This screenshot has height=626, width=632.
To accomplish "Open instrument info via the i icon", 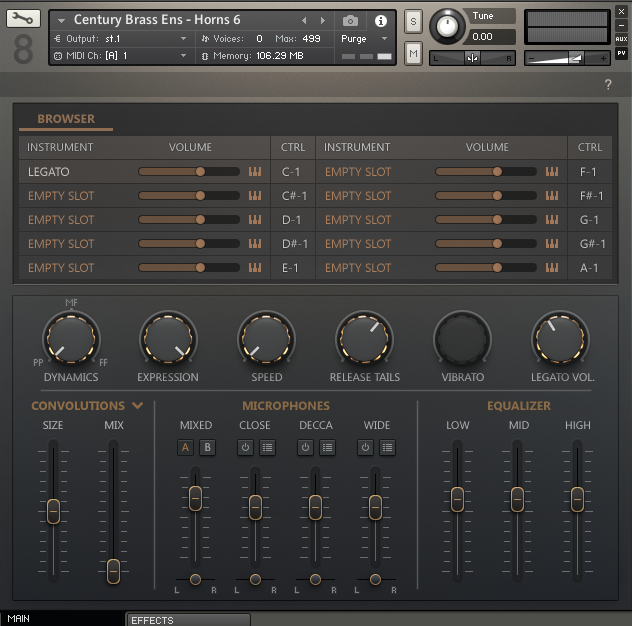I will pyautogui.click(x=380, y=21).
